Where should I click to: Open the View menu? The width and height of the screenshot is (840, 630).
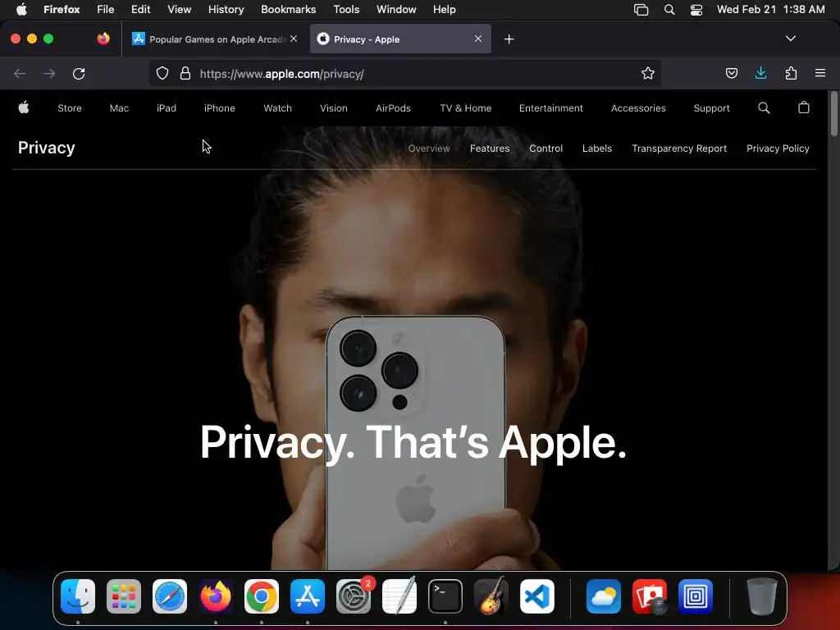pos(179,9)
